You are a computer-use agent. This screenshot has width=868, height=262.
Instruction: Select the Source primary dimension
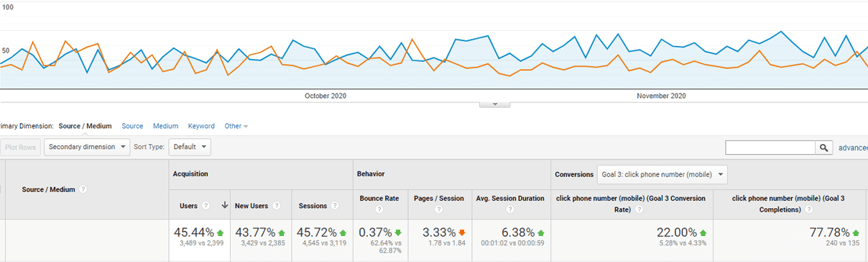[132, 126]
